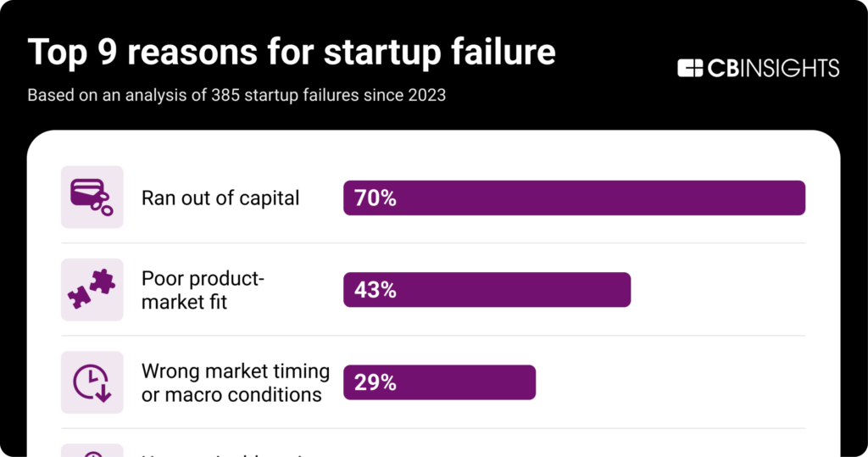Select the puzzle pieces product-market fit icon

(x=92, y=289)
